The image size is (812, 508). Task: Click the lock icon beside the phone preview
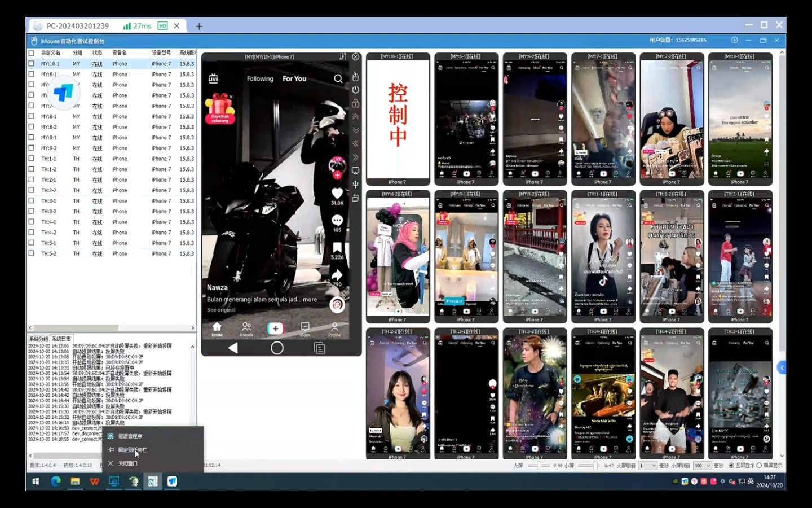click(355, 103)
